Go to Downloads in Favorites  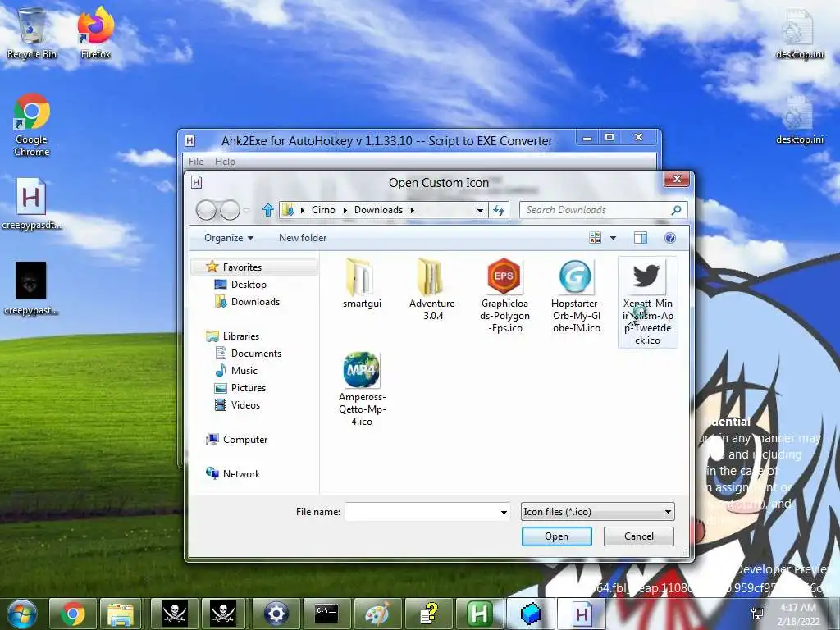pos(255,302)
